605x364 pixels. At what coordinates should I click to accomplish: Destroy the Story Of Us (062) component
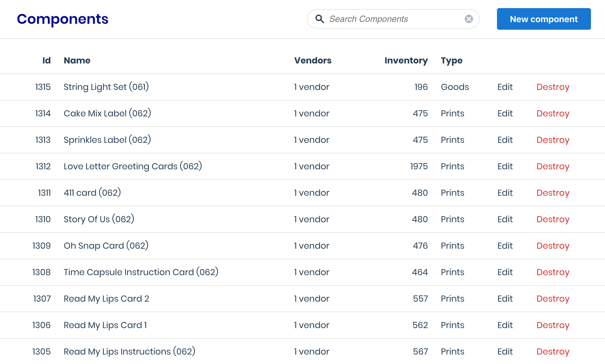(553, 219)
